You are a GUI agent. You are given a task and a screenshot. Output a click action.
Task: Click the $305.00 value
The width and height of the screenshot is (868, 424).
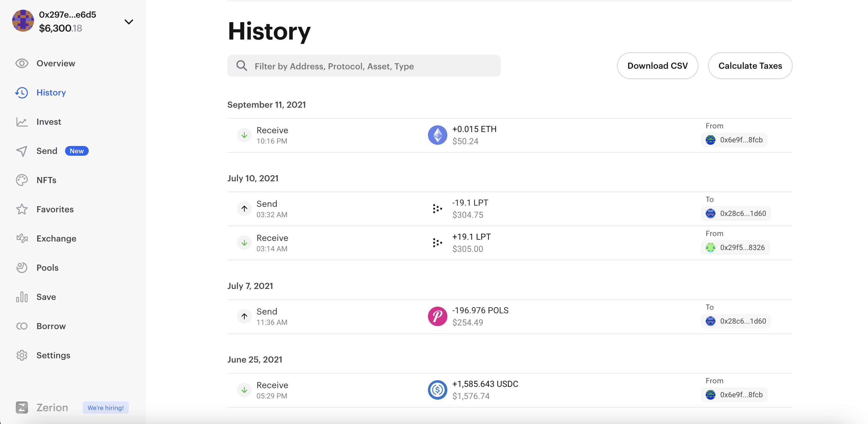[x=467, y=249]
